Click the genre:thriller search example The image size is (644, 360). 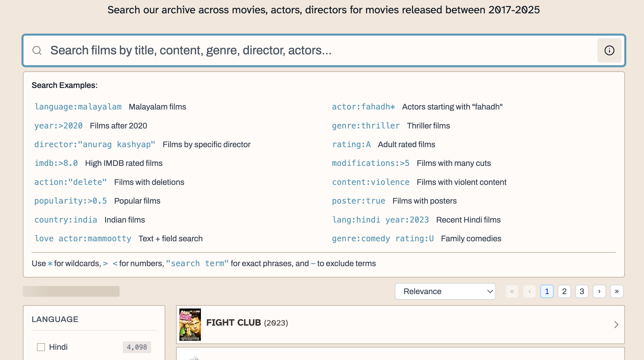coord(366,126)
